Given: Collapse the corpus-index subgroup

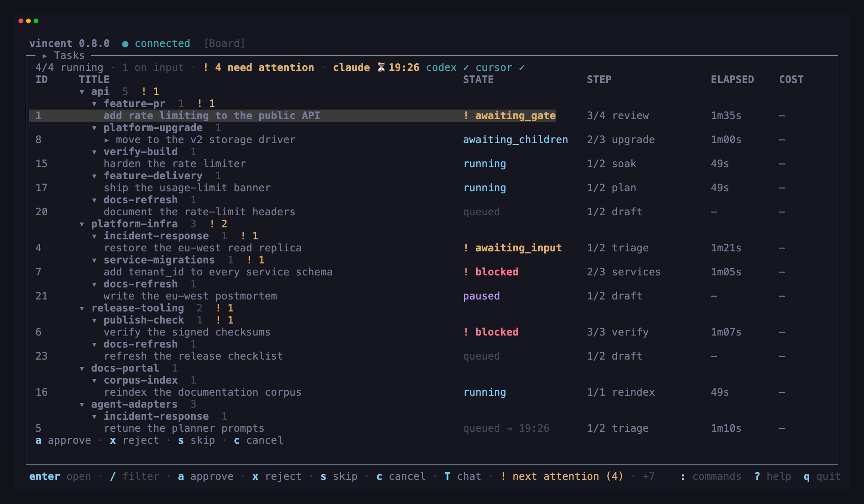Looking at the screenshot, I should [94, 381].
